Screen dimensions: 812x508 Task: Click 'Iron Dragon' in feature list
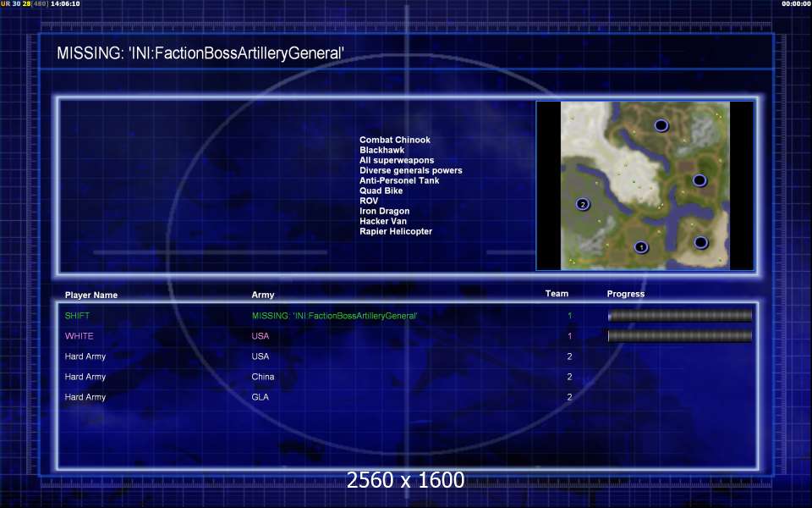click(x=385, y=211)
